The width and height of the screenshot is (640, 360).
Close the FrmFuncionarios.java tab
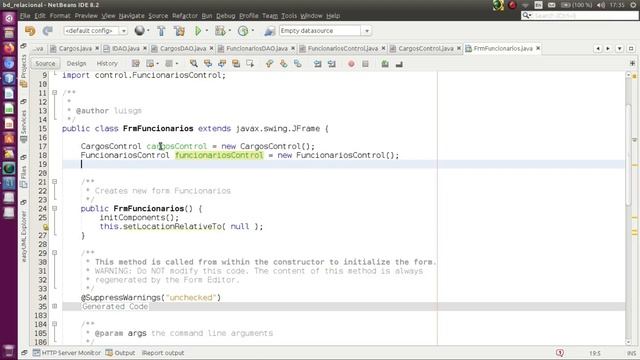coord(538,48)
